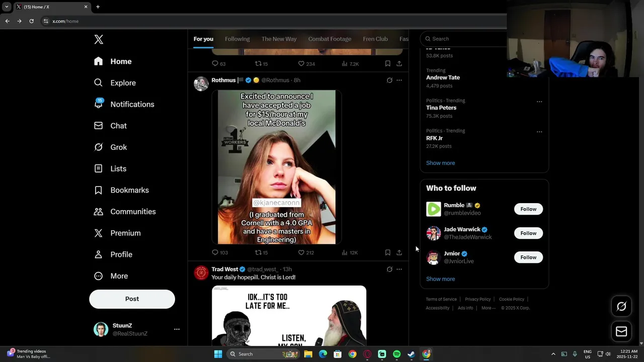Share the Rothmus post

click(x=399, y=252)
